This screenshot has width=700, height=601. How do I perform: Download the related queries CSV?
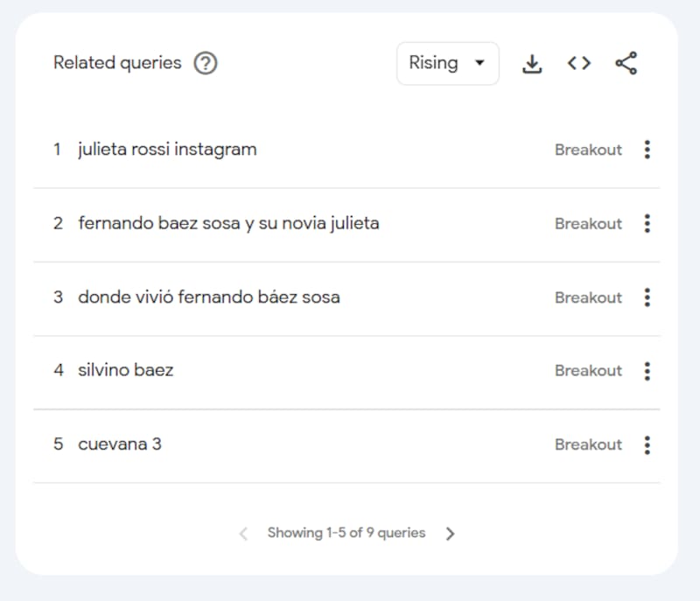click(x=532, y=63)
